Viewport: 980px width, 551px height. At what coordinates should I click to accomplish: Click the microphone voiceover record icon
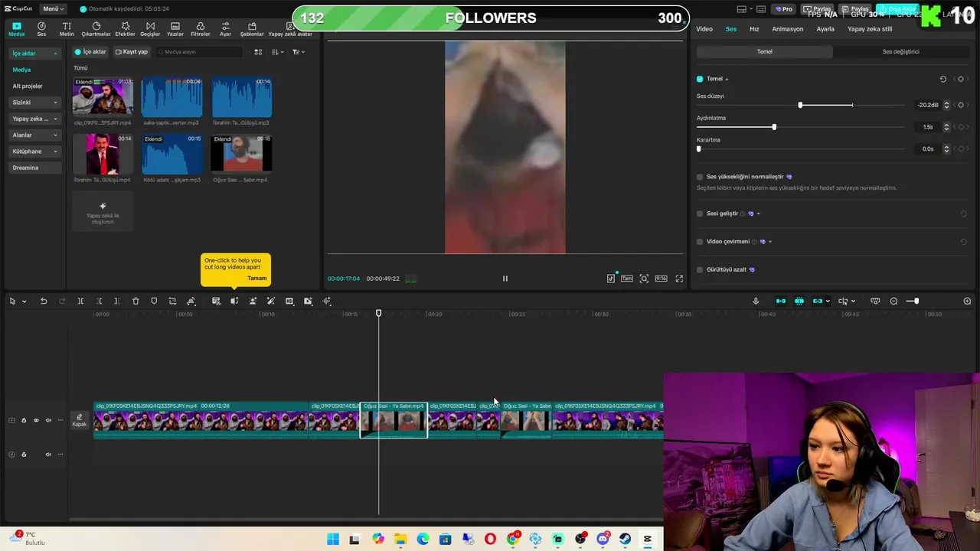756,301
